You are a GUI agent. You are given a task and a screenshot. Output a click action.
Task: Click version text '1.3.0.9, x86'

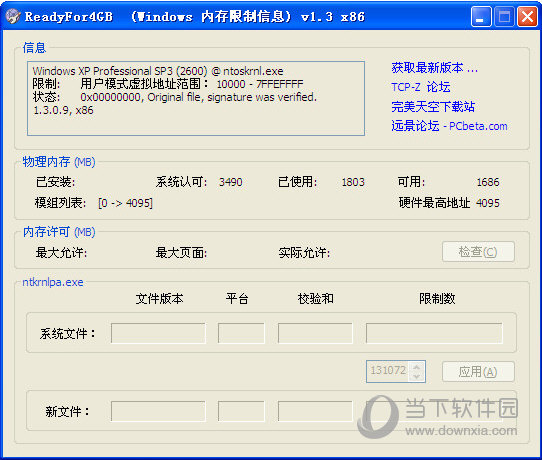[63, 111]
